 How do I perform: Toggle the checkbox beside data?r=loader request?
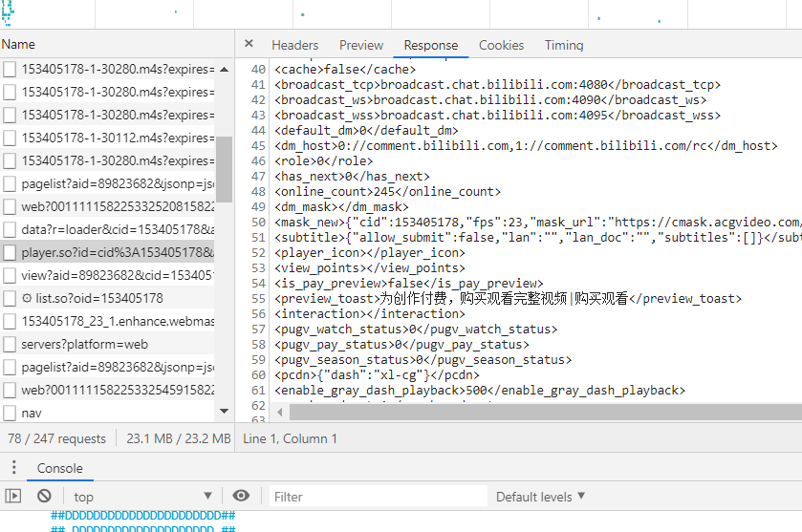[x=10, y=229]
